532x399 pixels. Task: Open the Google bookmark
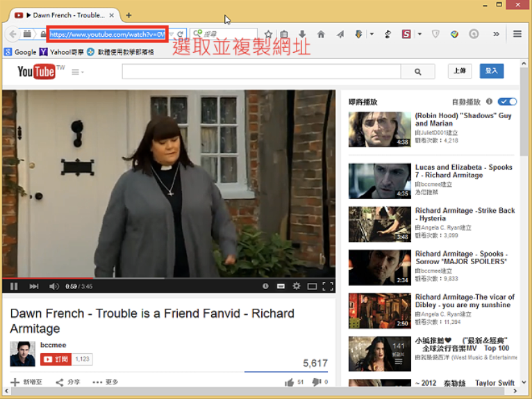(x=20, y=52)
